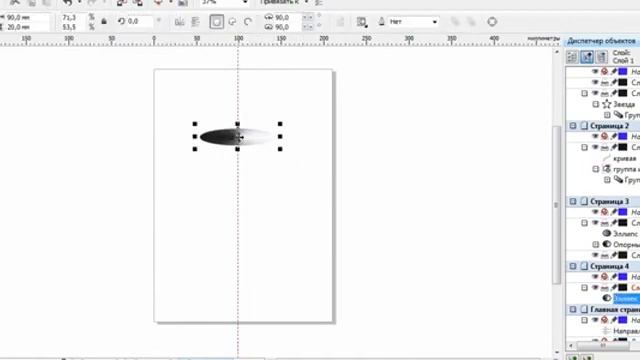Toggle Edit Across Layers button in Object Manager
Screen dimensions: 640x360
click(587, 57)
